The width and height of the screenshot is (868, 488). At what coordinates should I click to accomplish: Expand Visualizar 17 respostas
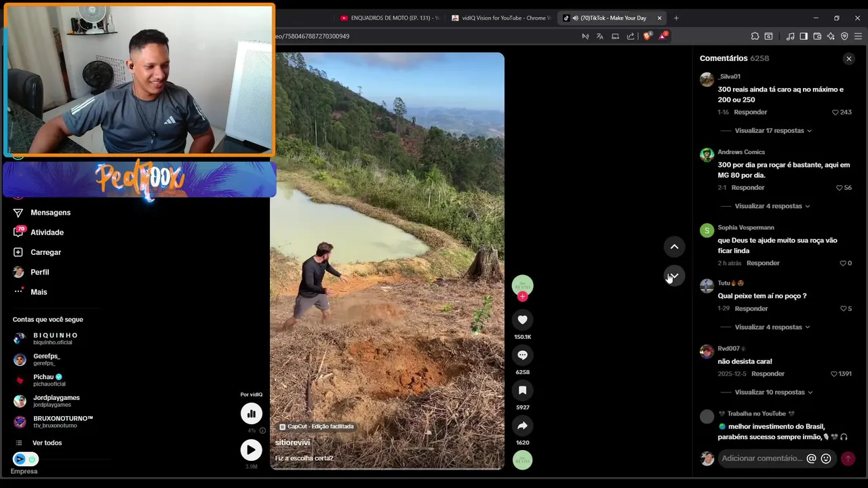773,131
